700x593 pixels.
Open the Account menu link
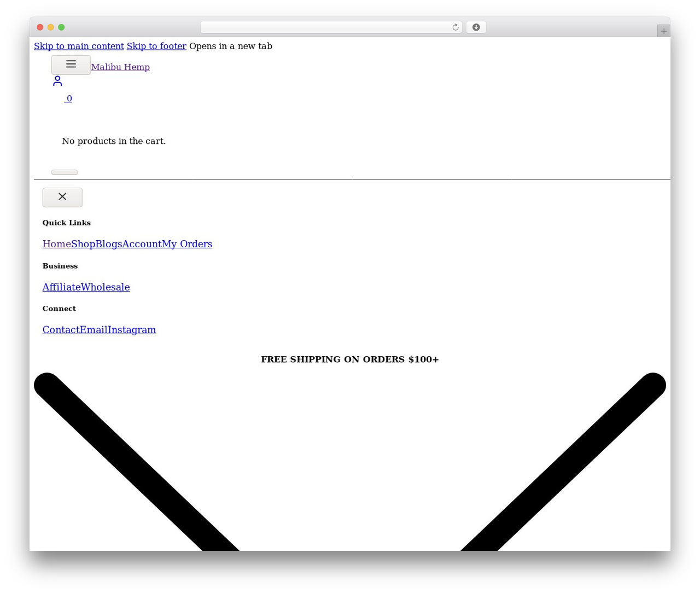142,244
